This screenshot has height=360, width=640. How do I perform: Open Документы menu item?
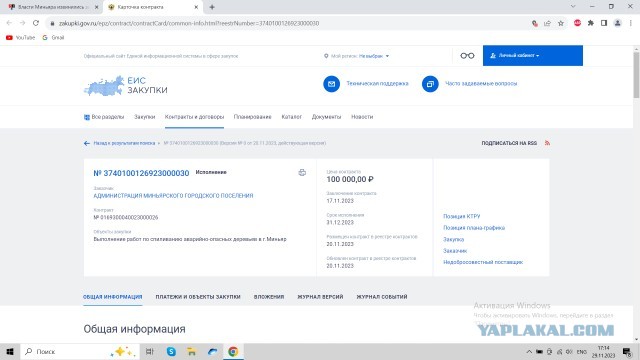[x=326, y=117]
